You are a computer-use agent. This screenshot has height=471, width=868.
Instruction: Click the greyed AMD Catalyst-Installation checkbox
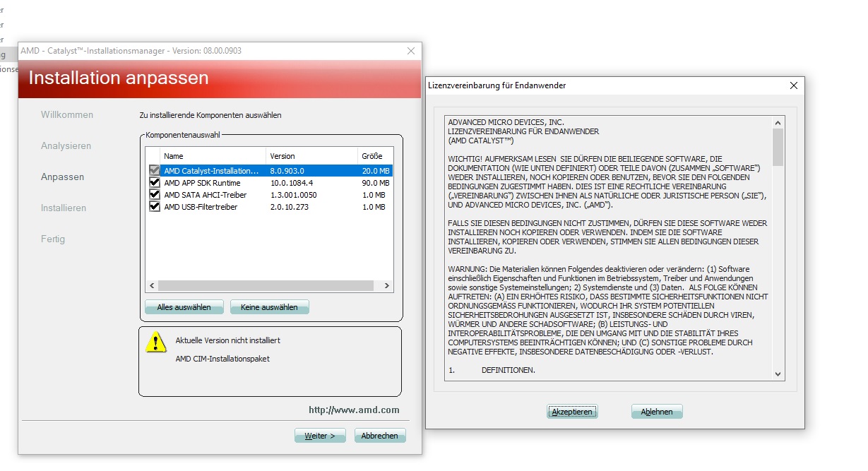click(x=155, y=171)
